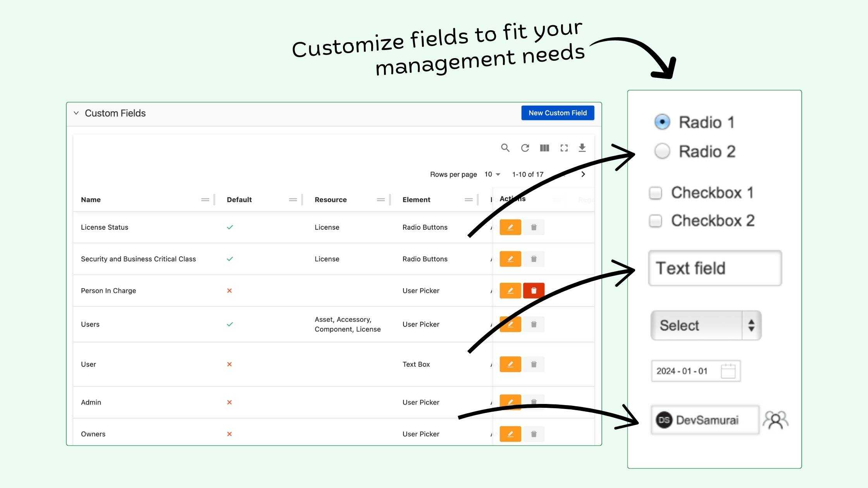Edit the License Status custom field
Viewport: 868px width, 488px height.
(x=510, y=227)
